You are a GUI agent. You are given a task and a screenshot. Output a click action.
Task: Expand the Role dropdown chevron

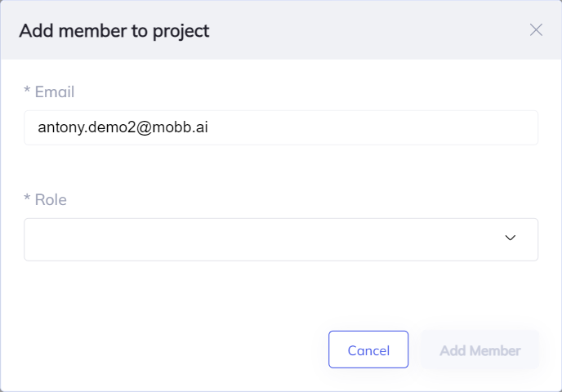pyautogui.click(x=511, y=238)
